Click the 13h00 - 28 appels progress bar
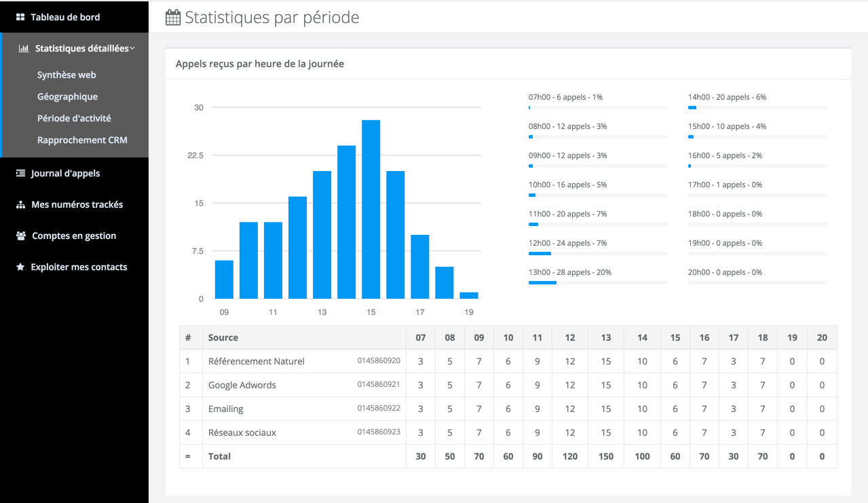868x503 pixels. coord(598,282)
